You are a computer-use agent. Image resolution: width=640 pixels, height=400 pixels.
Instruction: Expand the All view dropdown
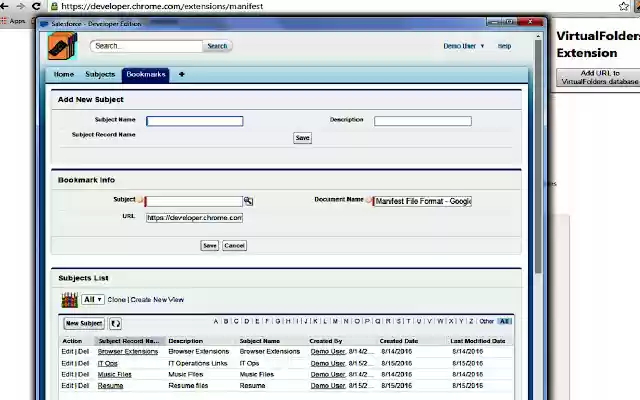tap(93, 300)
